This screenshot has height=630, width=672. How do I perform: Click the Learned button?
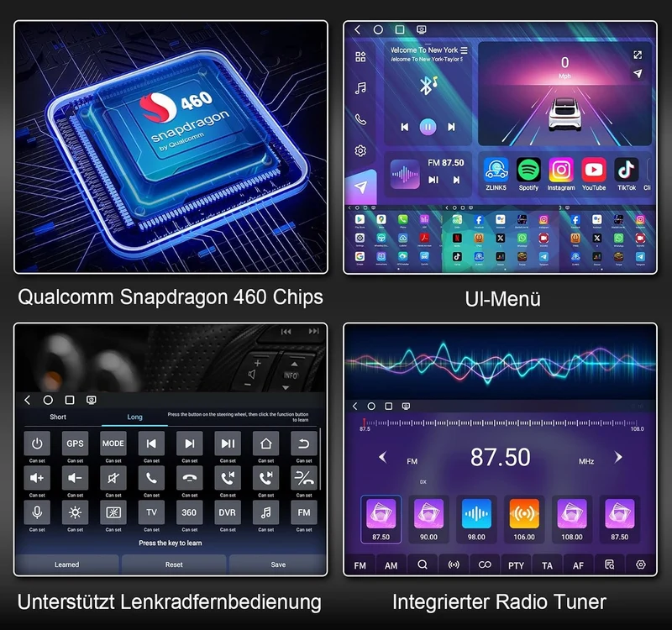coord(67,564)
